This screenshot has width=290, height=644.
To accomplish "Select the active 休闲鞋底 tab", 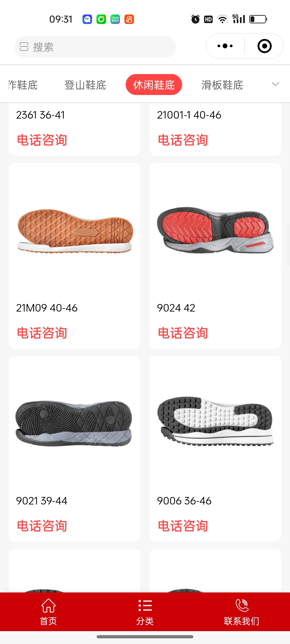I will [154, 85].
